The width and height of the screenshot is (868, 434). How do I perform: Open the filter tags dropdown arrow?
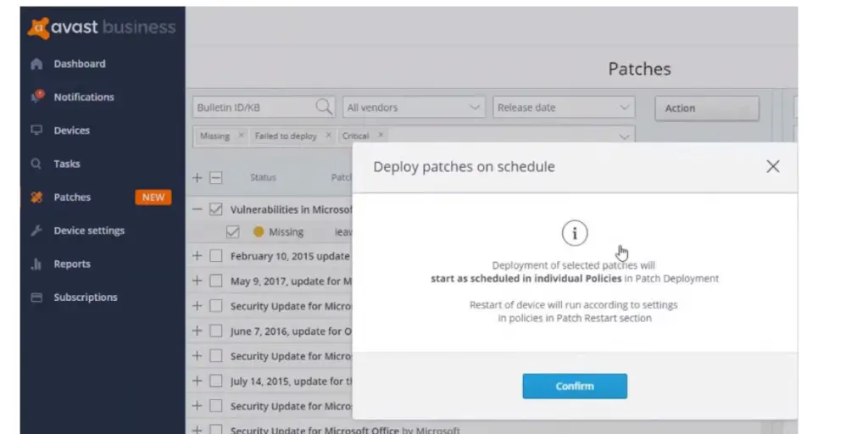[x=625, y=136]
